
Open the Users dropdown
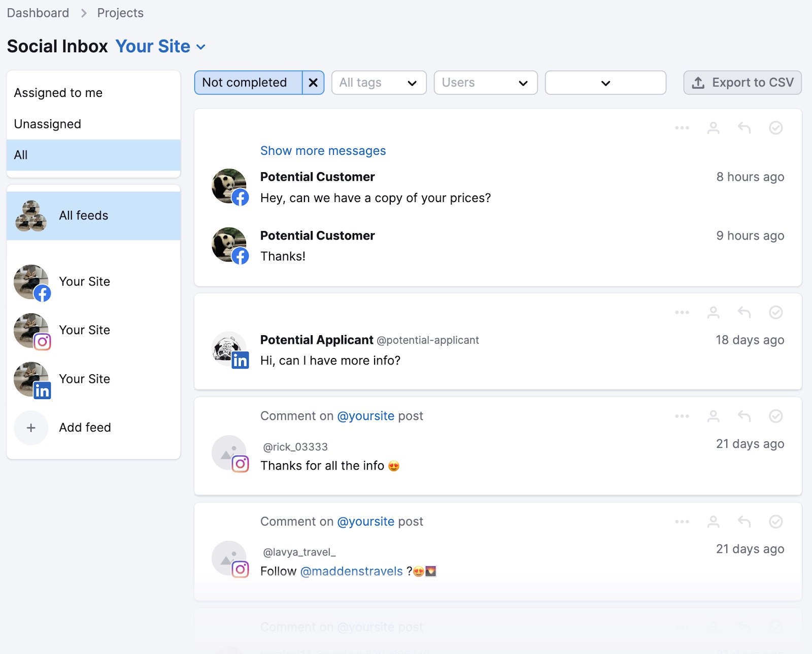485,82
